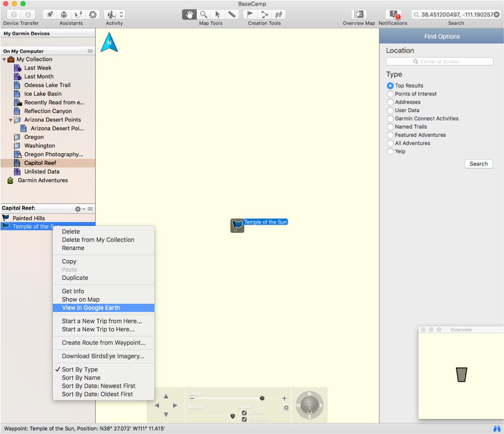Select Points of Interest search type
The height and width of the screenshot is (434, 504).
pos(390,94)
